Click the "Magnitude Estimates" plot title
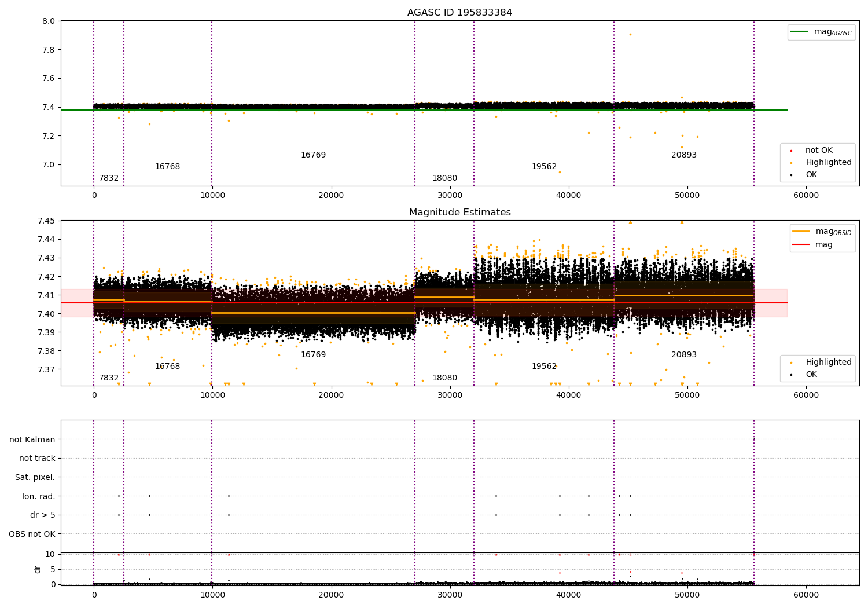The height and width of the screenshot is (608, 868). 459,213
